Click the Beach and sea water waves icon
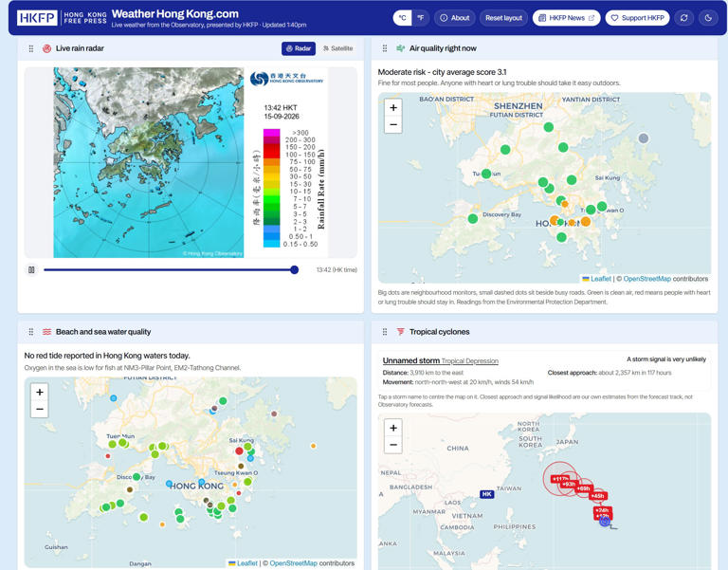This screenshot has width=728, height=570. pos(46,332)
